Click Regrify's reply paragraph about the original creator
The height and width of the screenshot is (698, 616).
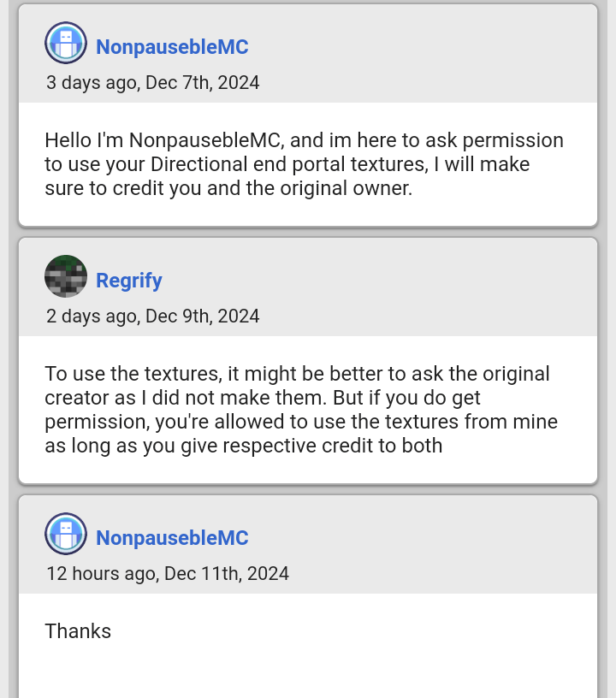(x=301, y=410)
